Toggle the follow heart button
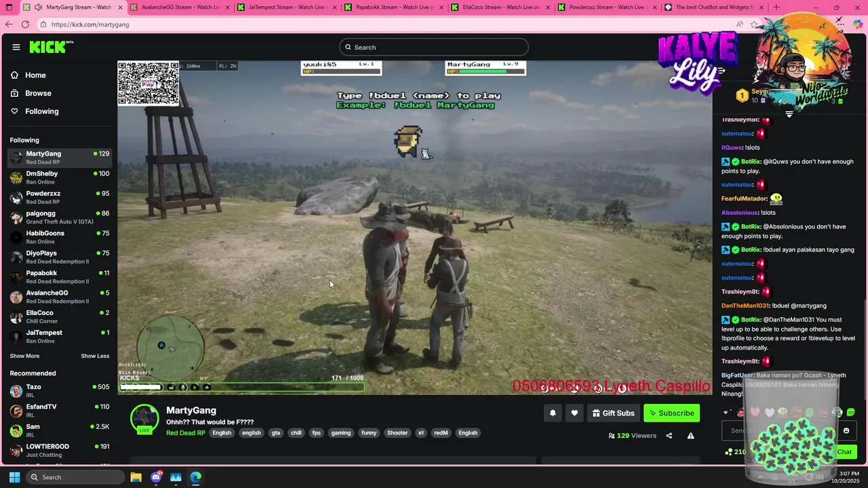This screenshot has height=488, width=868. pos(574,413)
